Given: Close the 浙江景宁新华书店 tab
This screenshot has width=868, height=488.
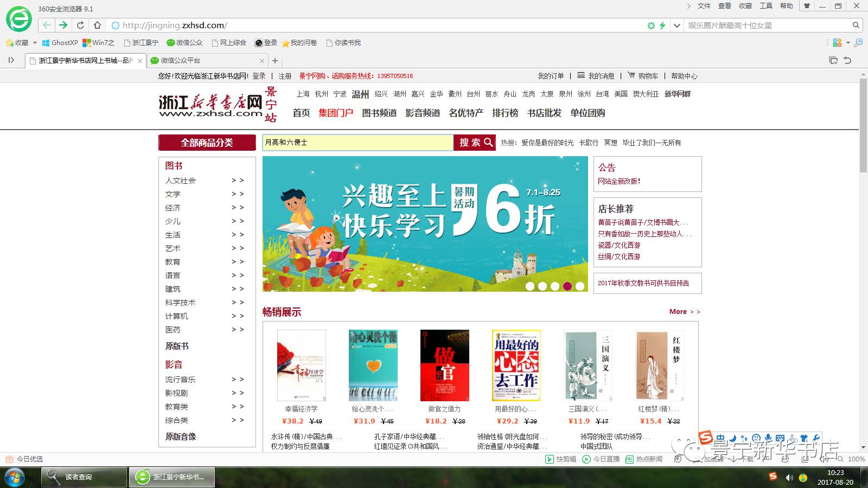Looking at the screenshot, I should point(140,61).
